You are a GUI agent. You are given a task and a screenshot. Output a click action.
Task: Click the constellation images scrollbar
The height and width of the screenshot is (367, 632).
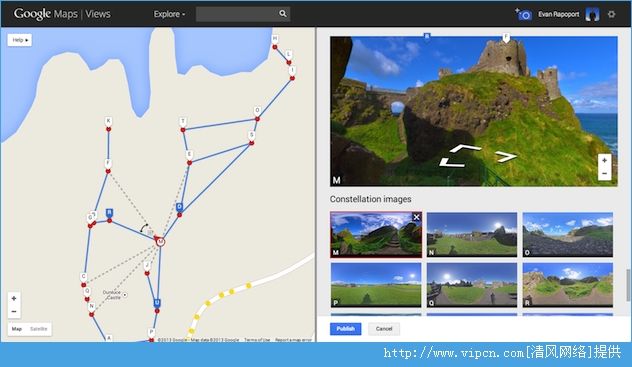628,285
